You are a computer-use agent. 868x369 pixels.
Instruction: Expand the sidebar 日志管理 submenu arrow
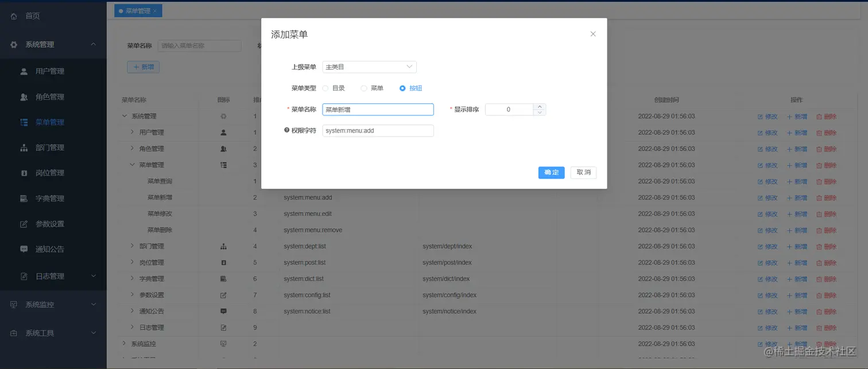tap(94, 276)
